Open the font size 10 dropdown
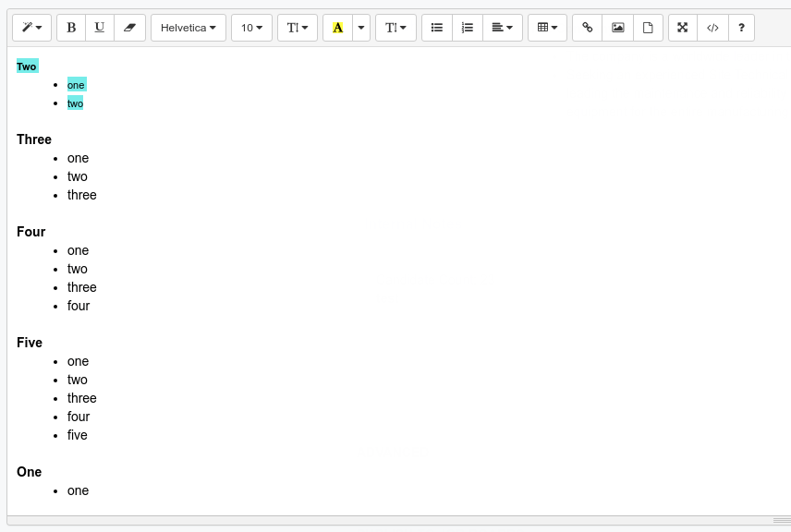791x532 pixels. 251,28
